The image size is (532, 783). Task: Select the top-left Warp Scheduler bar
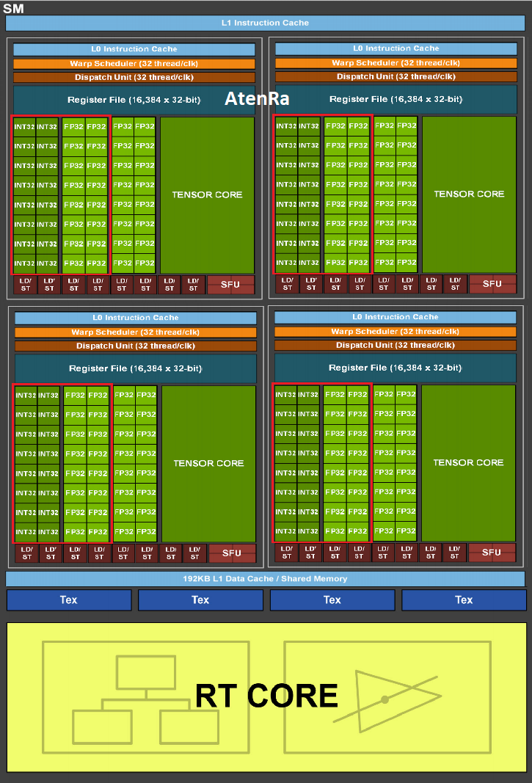134,63
